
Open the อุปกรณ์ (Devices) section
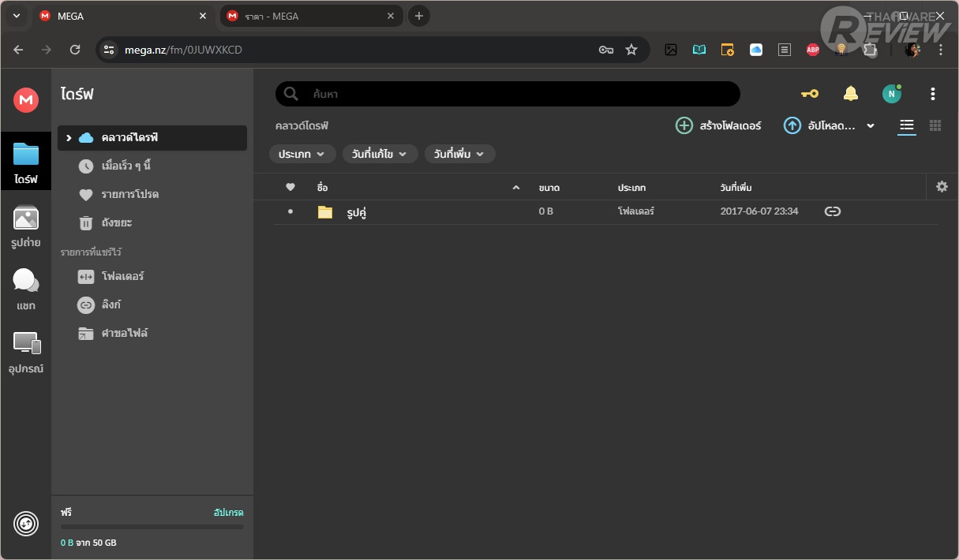(26, 352)
